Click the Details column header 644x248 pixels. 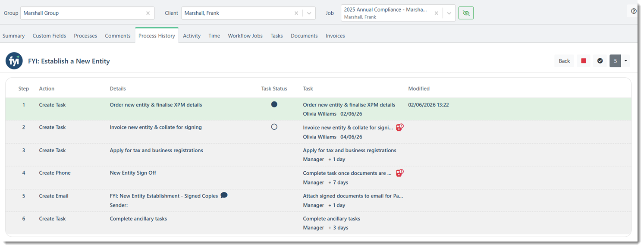[x=118, y=88]
